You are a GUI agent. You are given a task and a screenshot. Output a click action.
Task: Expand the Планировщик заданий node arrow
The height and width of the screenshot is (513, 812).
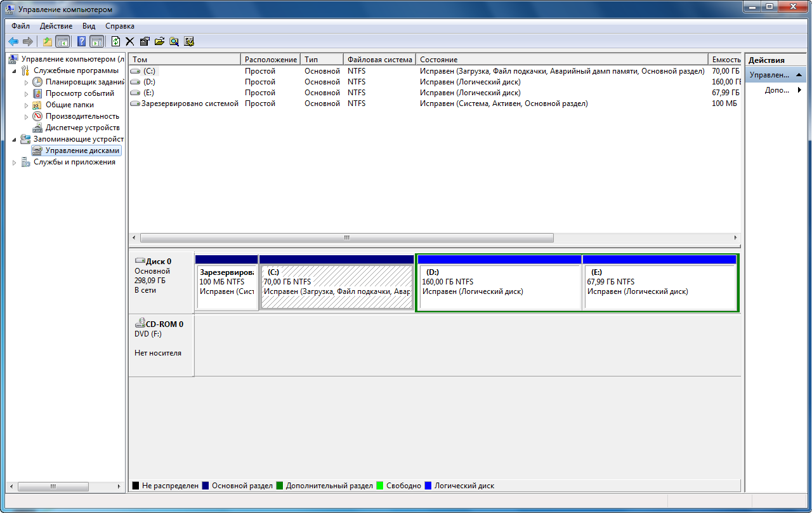click(x=27, y=82)
